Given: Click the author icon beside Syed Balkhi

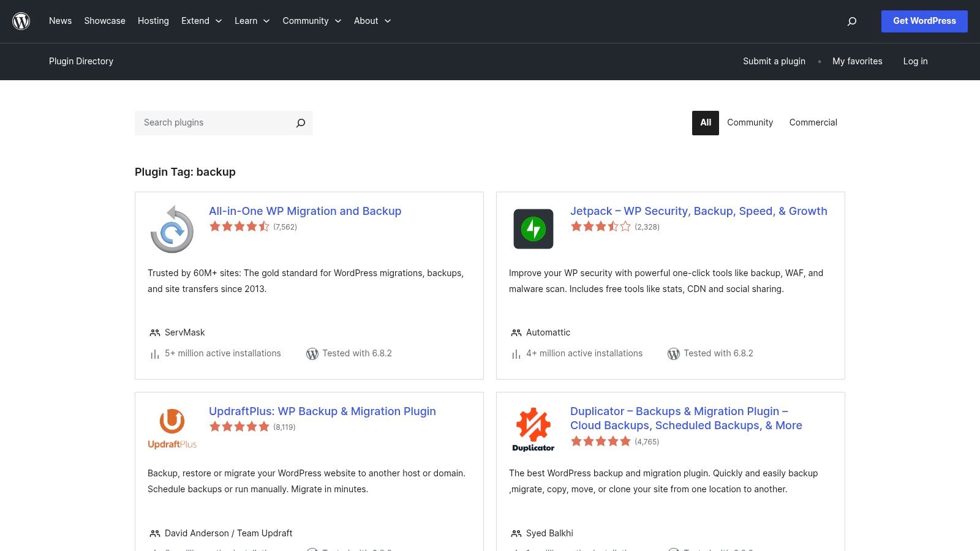Looking at the screenshot, I should (x=516, y=534).
